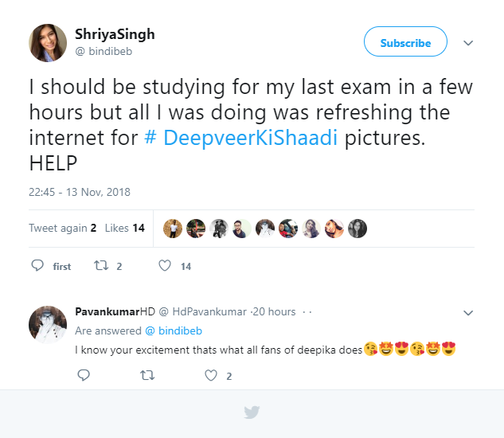Click the last liker avatar in the row
This screenshot has width=504, height=438.
coord(357,228)
